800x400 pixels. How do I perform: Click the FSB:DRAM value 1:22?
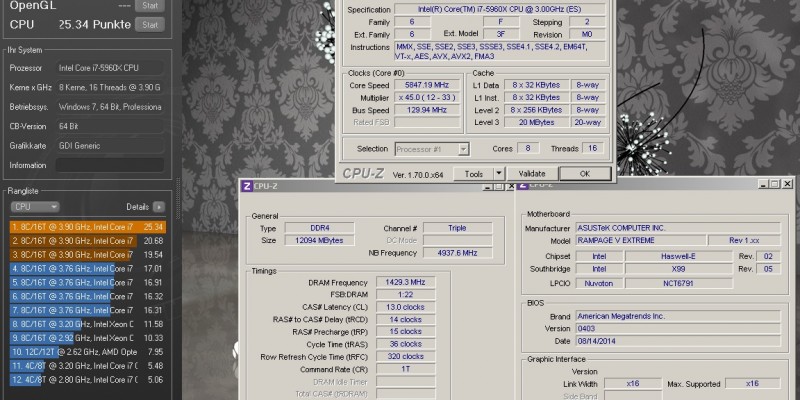point(406,294)
